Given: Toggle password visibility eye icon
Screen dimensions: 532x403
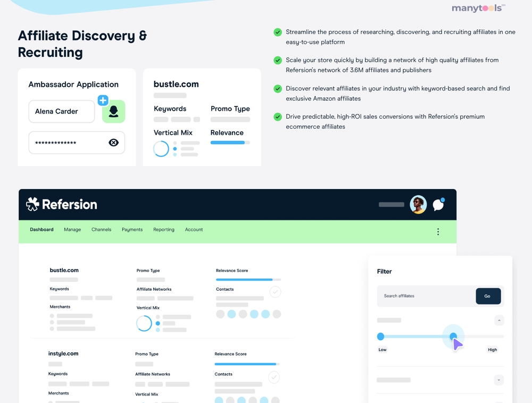Looking at the screenshot, I should [114, 143].
